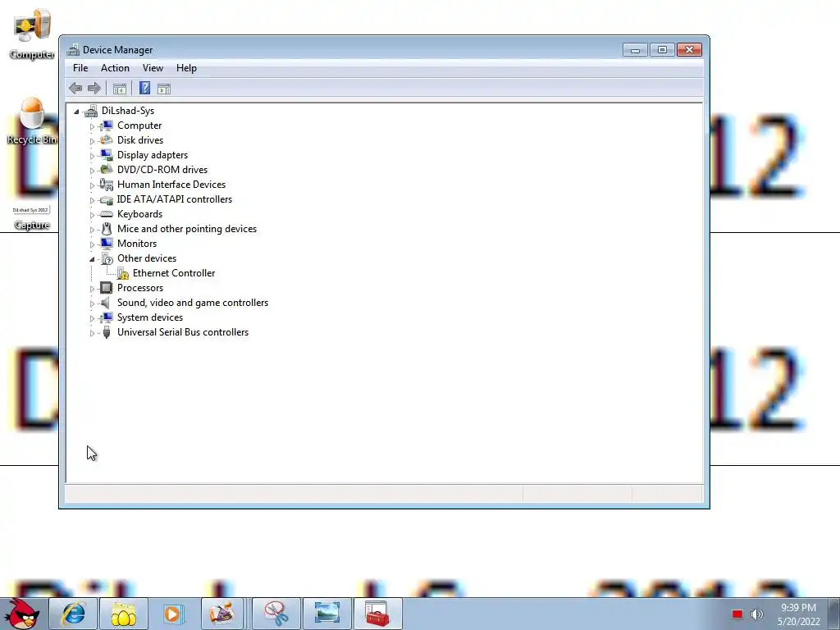Select the DiLshad-Sys root label
Viewport: 840px width, 630px height.
127,111
